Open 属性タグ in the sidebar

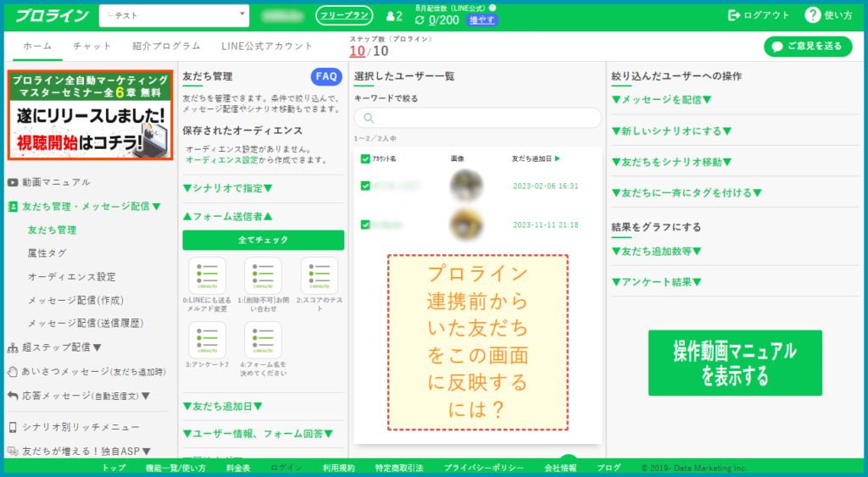[x=47, y=253]
